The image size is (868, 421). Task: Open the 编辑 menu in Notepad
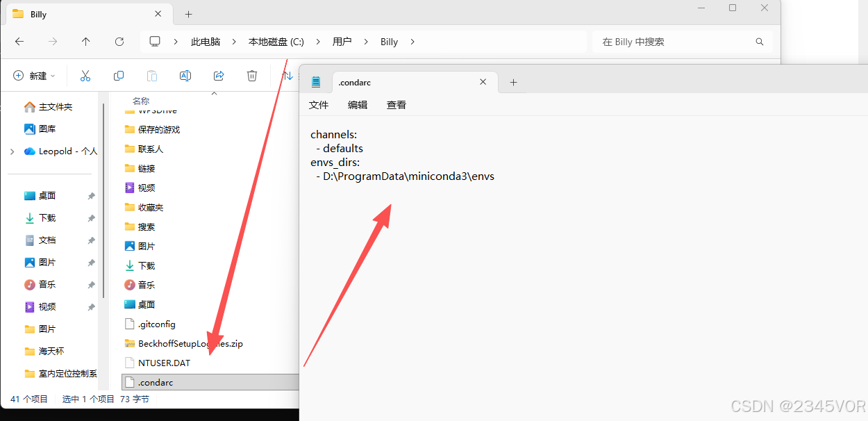[x=358, y=105]
